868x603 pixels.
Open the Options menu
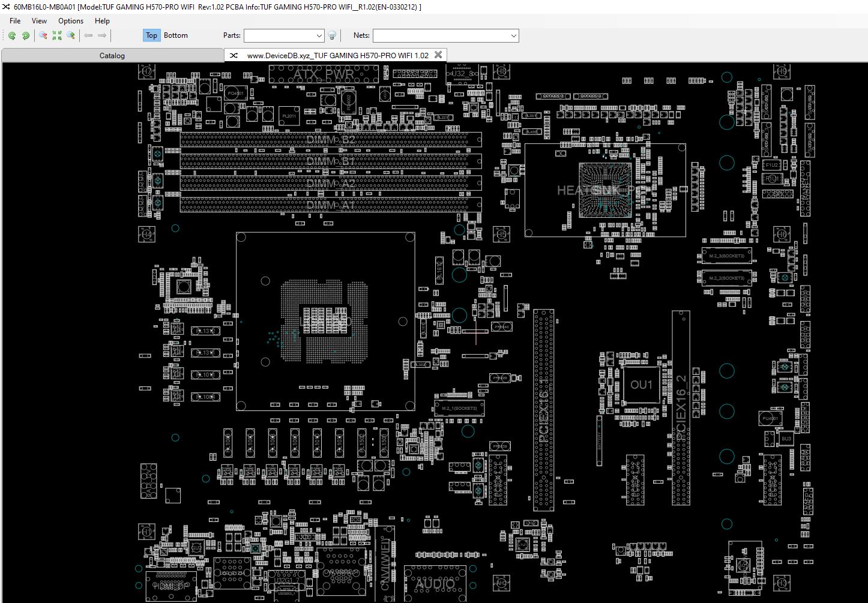coord(71,20)
